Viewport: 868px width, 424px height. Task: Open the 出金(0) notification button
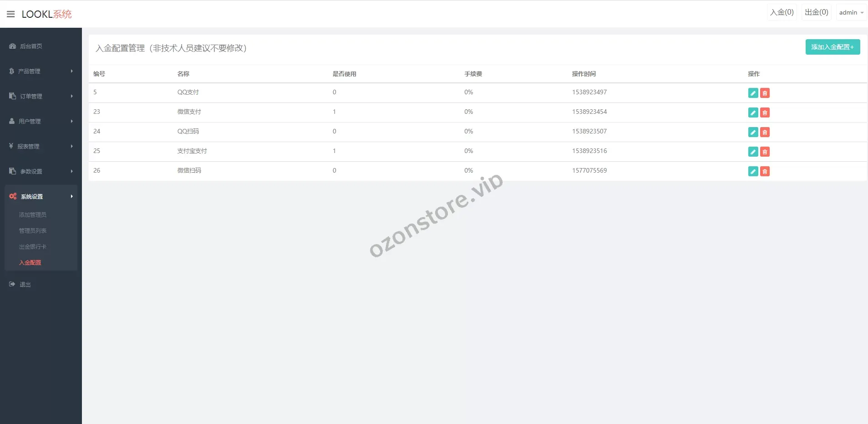click(x=816, y=12)
